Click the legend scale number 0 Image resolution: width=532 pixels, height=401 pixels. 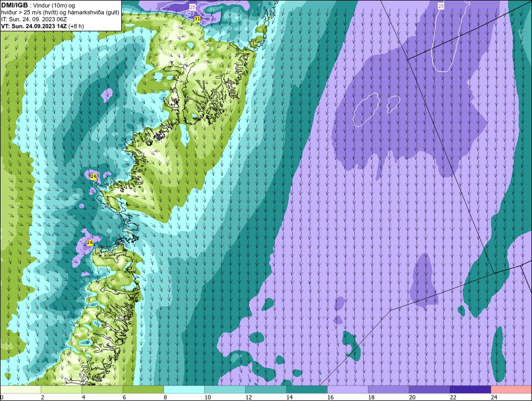tap(2, 397)
